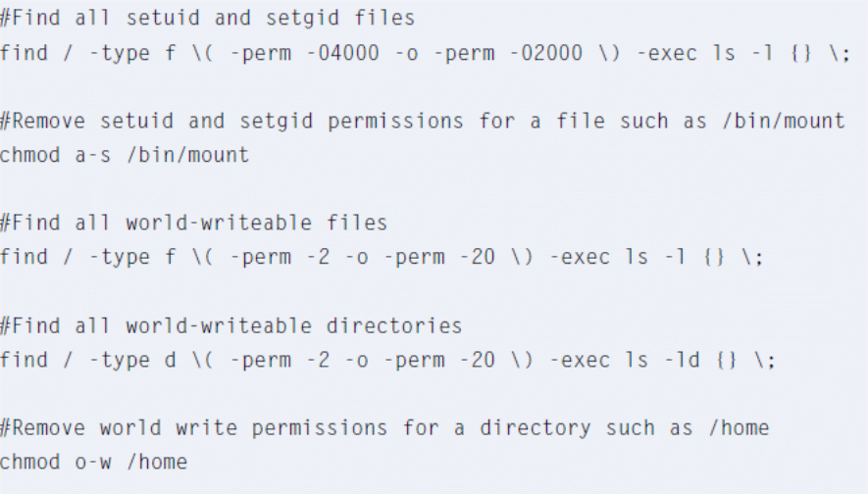This screenshot has width=868, height=494.
Task: Click "/home" at the end of the last comment
Action: point(738,428)
